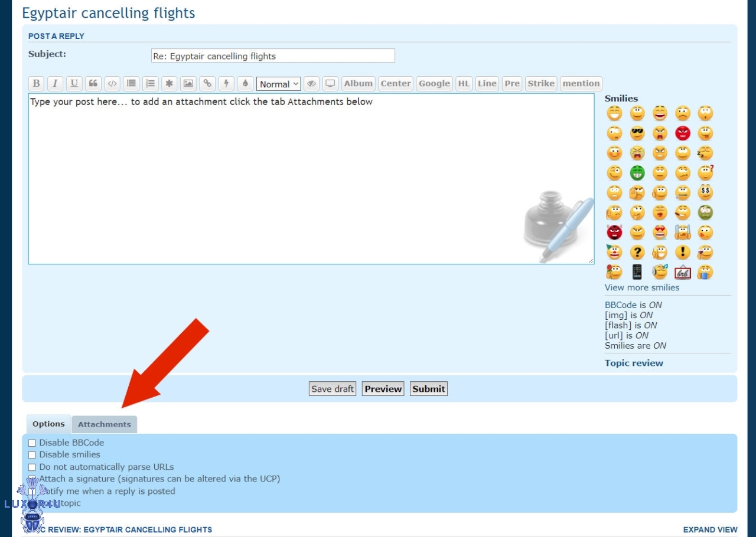Insert a URL link via chain icon

tap(207, 84)
